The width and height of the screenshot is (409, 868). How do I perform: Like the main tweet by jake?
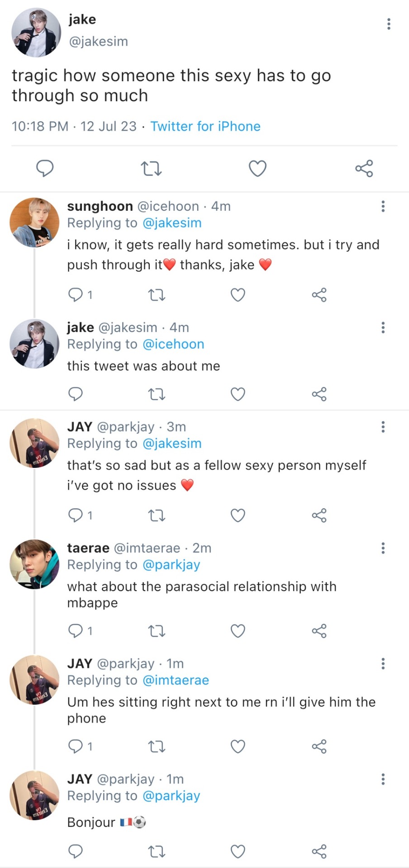point(257,169)
